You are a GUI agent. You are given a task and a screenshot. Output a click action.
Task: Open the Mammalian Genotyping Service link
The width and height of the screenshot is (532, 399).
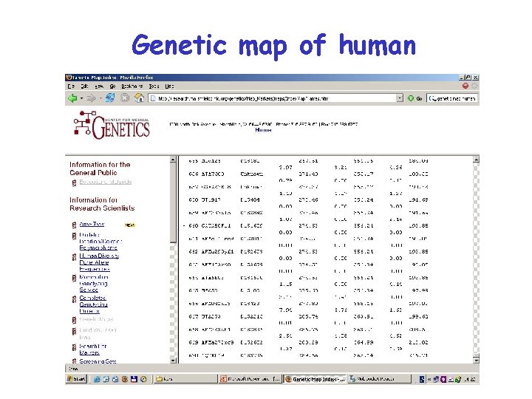pos(94,283)
